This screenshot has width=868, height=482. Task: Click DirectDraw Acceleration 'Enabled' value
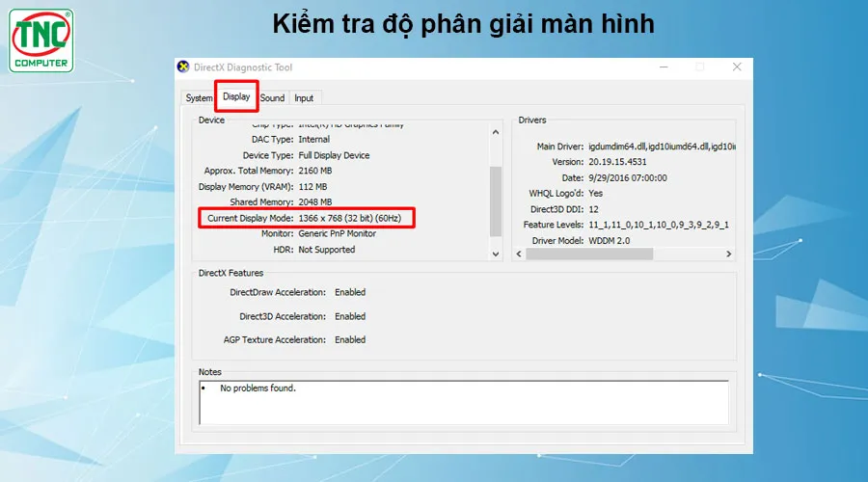click(350, 292)
